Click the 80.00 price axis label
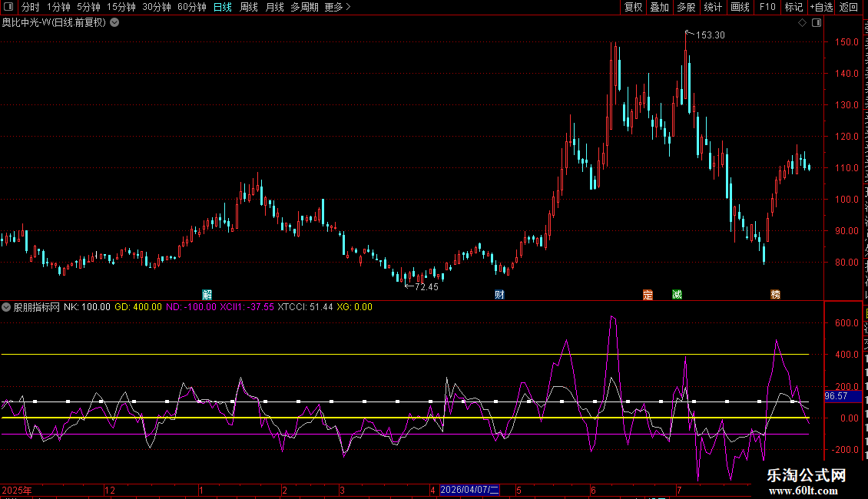The image size is (868, 499). pos(846,263)
